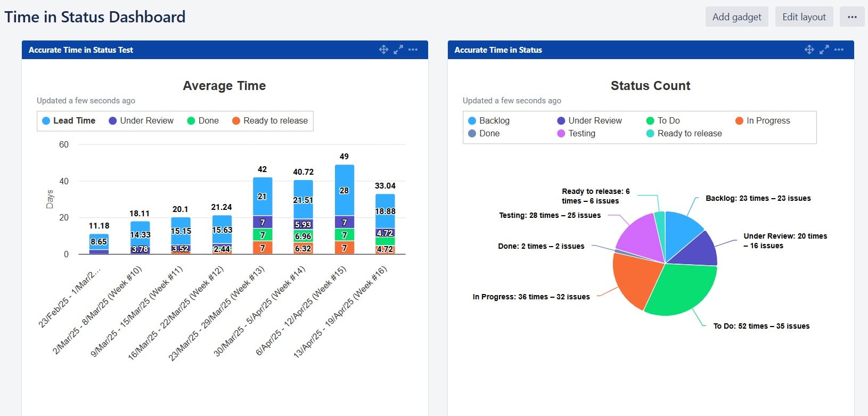Toggle Ready to release in Status Count legend
Image resolution: width=868 pixels, height=416 pixels.
click(684, 134)
